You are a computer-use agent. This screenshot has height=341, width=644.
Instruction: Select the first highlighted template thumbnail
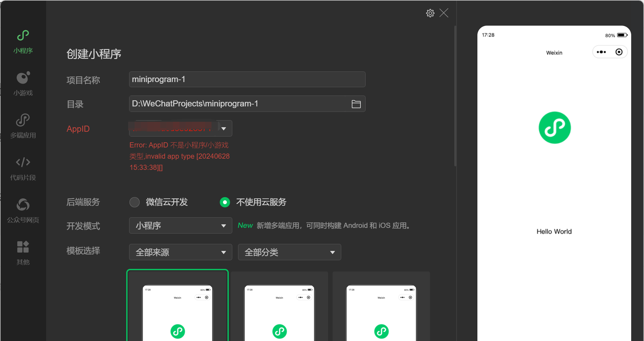pos(178,305)
